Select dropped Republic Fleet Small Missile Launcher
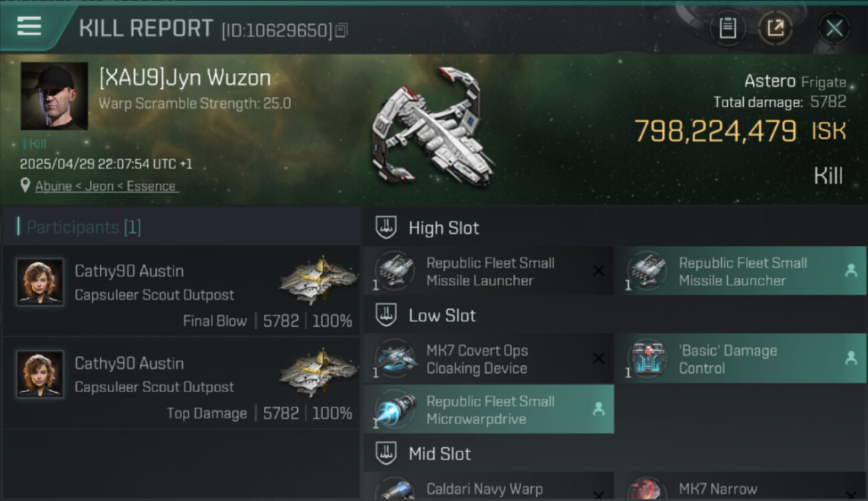This screenshot has width=868, height=501. pos(740,271)
